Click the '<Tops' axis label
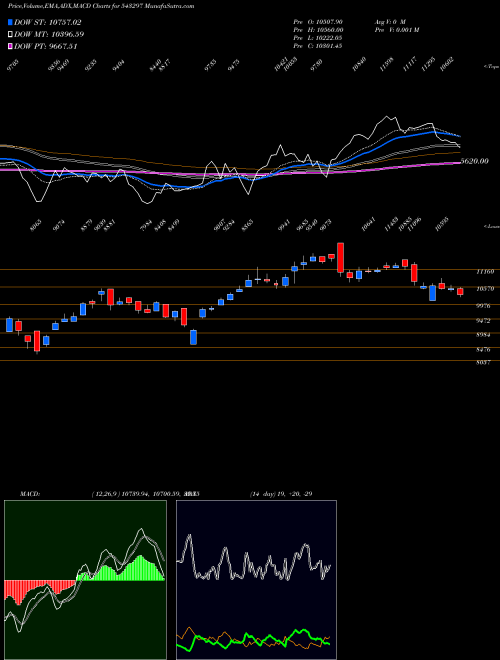 [491, 67]
